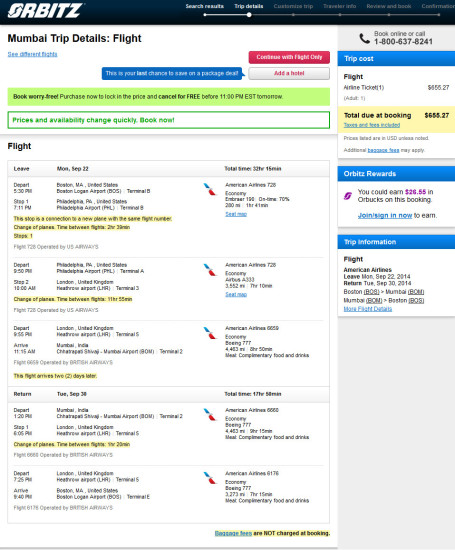Click American Airlines logo for flight 728 from Boston

(210, 189)
